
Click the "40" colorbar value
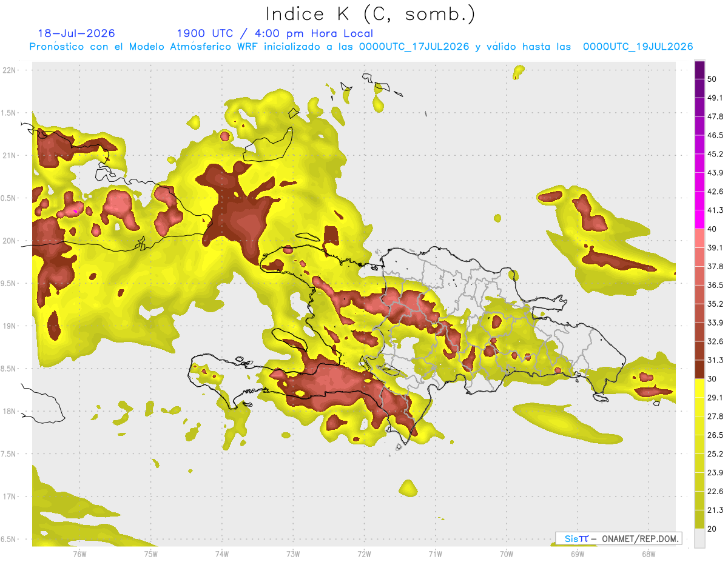(712, 229)
